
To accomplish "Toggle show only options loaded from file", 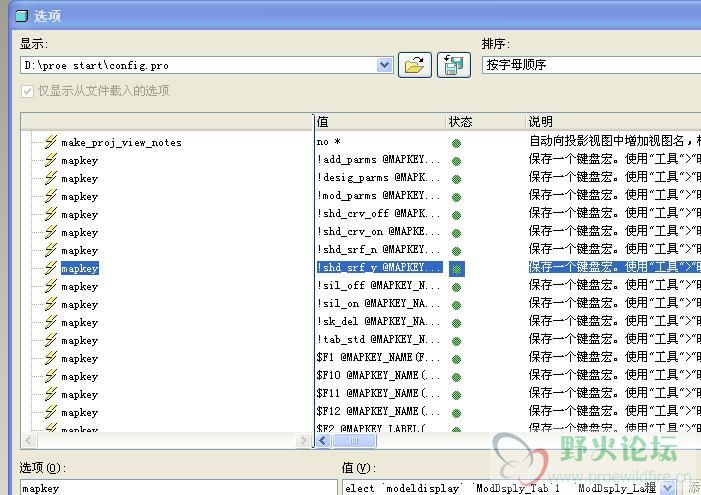I will pos(27,91).
